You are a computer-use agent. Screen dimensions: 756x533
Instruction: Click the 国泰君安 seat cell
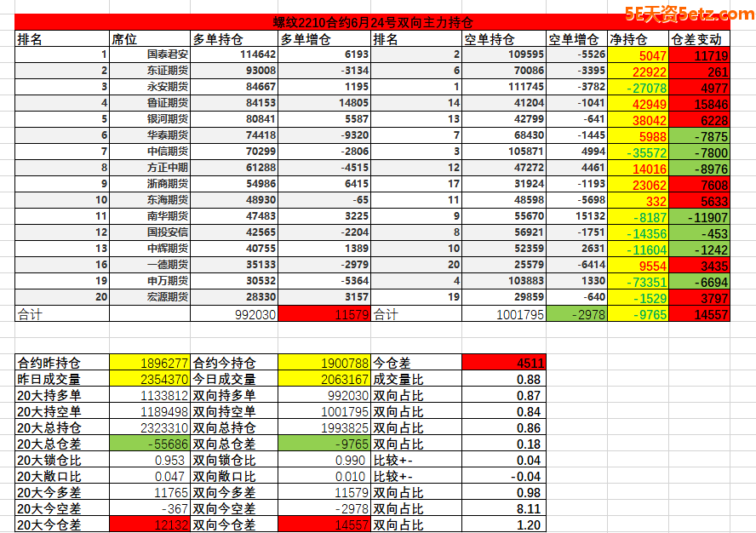[x=150, y=54]
